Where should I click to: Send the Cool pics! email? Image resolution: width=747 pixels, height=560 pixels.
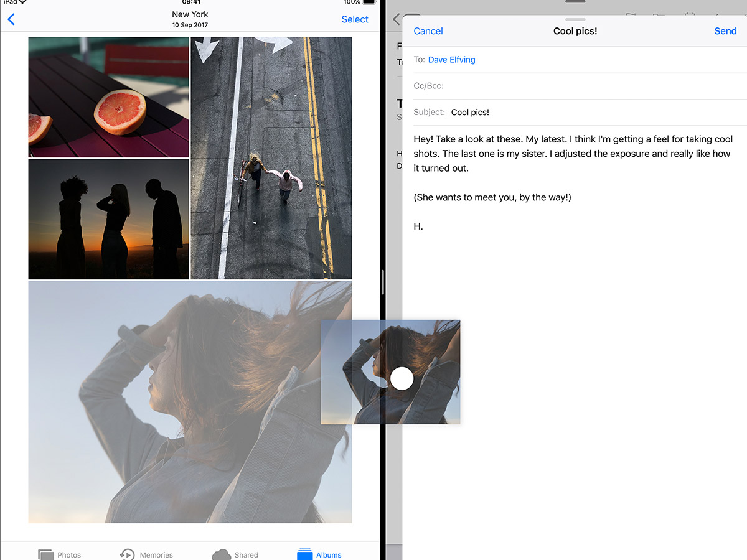[x=725, y=31]
